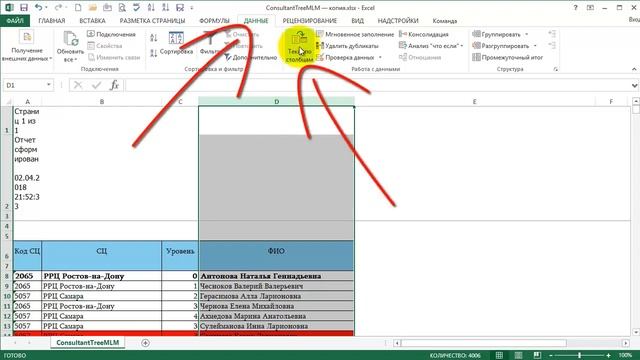Screen dimensions: 640x360
Task: Expand the Разгруппировать dropdown arrow
Action: 535,46
